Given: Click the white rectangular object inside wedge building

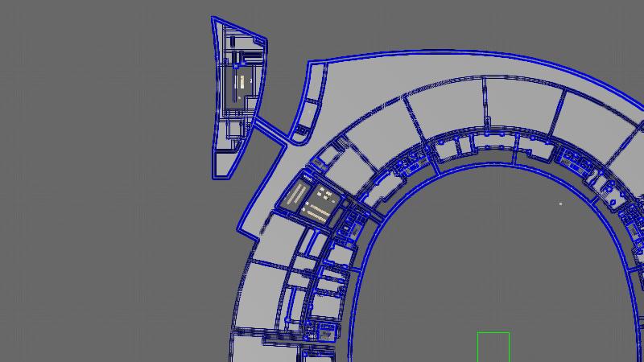Looking at the screenshot, I should click(x=239, y=81).
